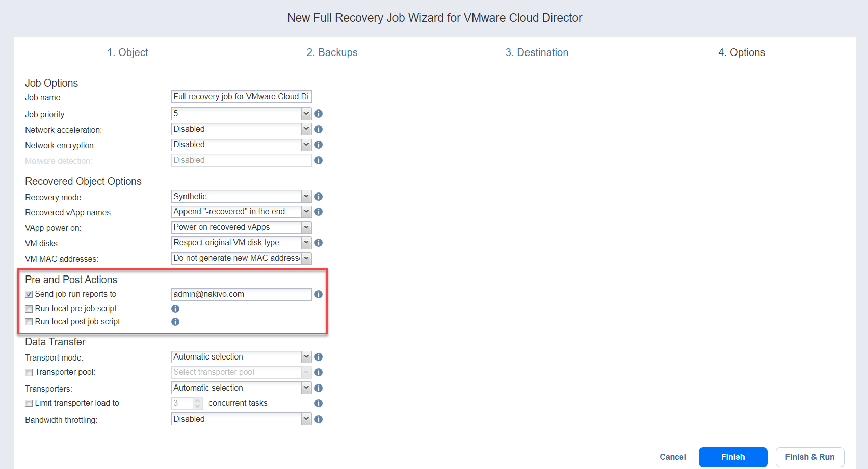
Task: Click info icon beside Bandwidth throttling
Action: point(319,419)
